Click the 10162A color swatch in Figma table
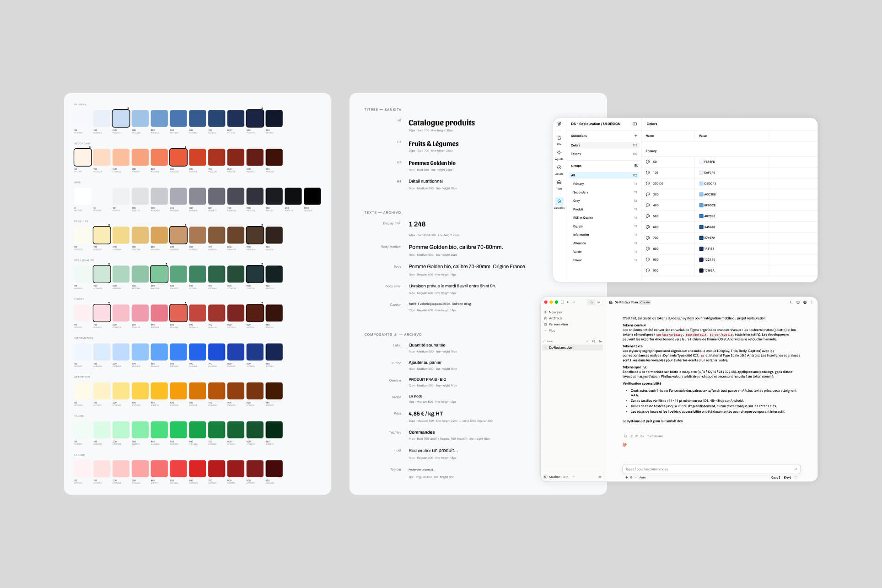This screenshot has width=882, height=588. point(701,270)
